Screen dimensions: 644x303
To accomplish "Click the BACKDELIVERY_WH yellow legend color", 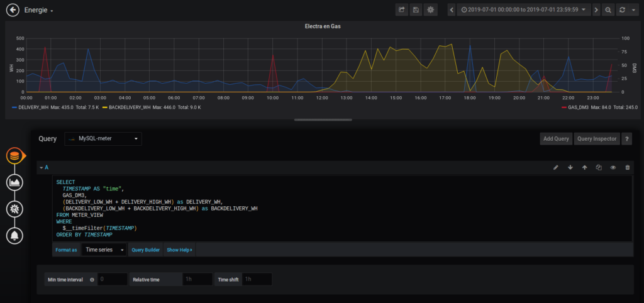I will tap(105, 107).
